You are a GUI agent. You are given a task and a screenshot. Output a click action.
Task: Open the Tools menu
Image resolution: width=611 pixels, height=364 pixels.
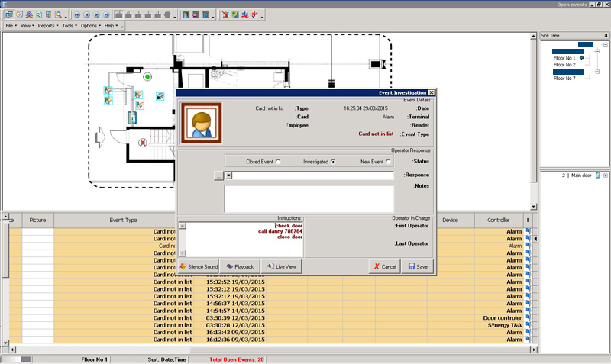tap(70, 26)
